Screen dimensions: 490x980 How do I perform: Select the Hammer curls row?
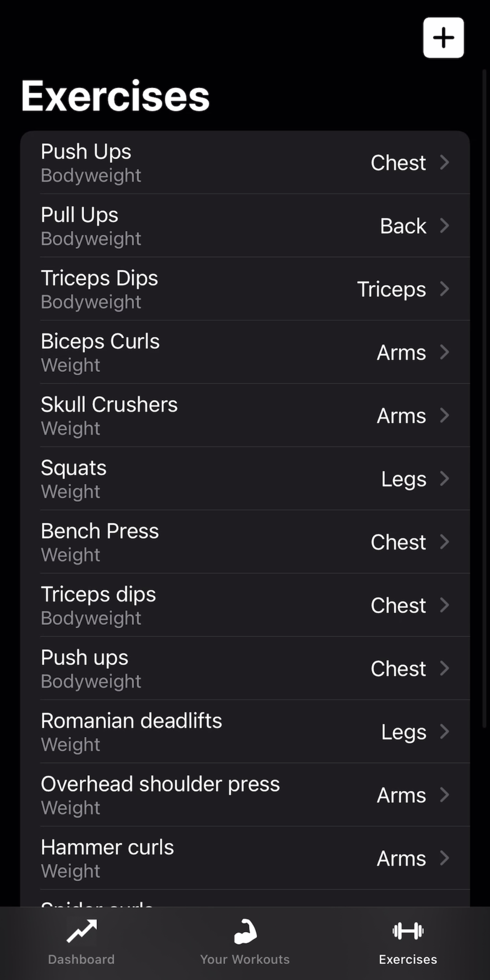click(x=209, y=858)
